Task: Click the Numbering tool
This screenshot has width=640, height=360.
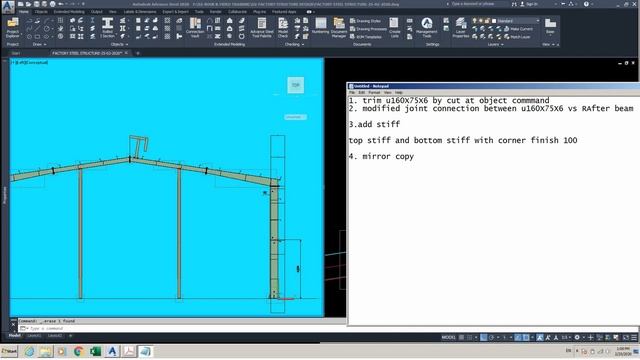Action: (320, 27)
